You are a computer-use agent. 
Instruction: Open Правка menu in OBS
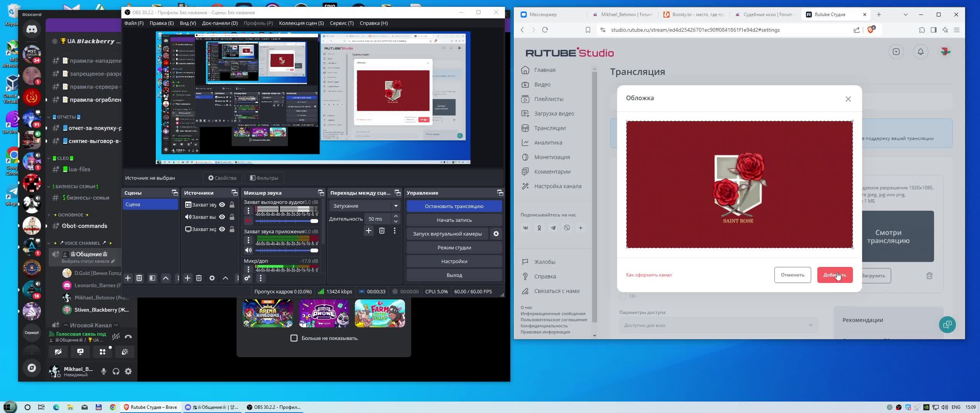tap(162, 23)
